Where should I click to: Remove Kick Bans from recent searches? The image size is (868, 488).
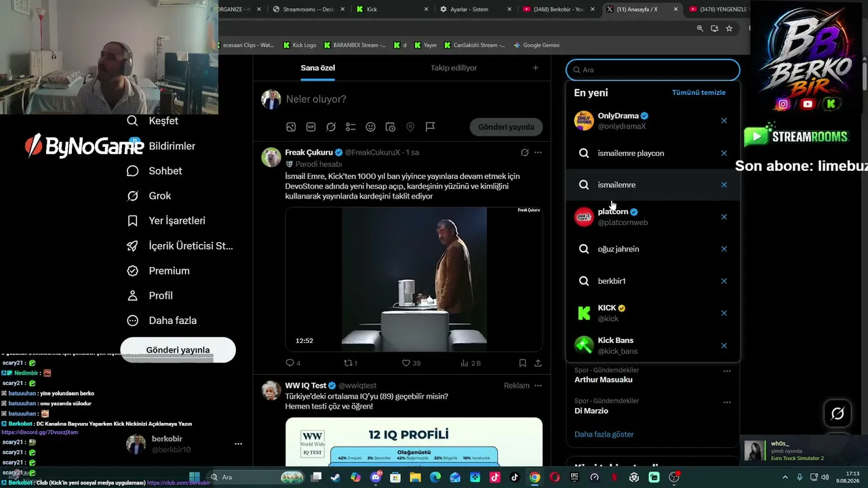coord(724,346)
